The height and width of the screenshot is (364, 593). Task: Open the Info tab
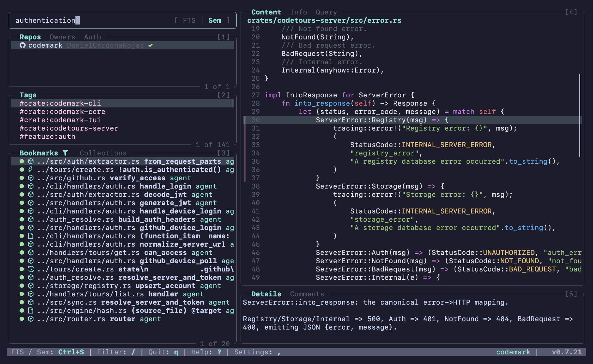click(x=298, y=12)
